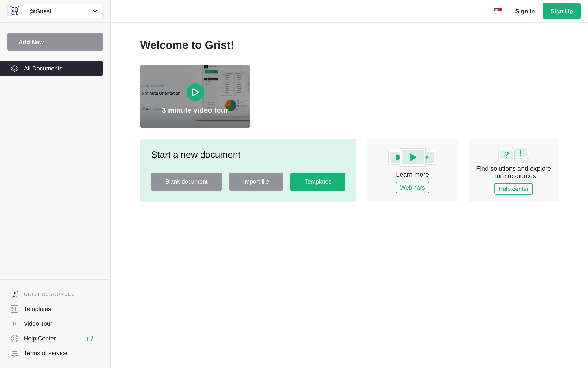Open the orientation video thumbnail
Viewport: 588px width, 368px height.
click(x=195, y=96)
